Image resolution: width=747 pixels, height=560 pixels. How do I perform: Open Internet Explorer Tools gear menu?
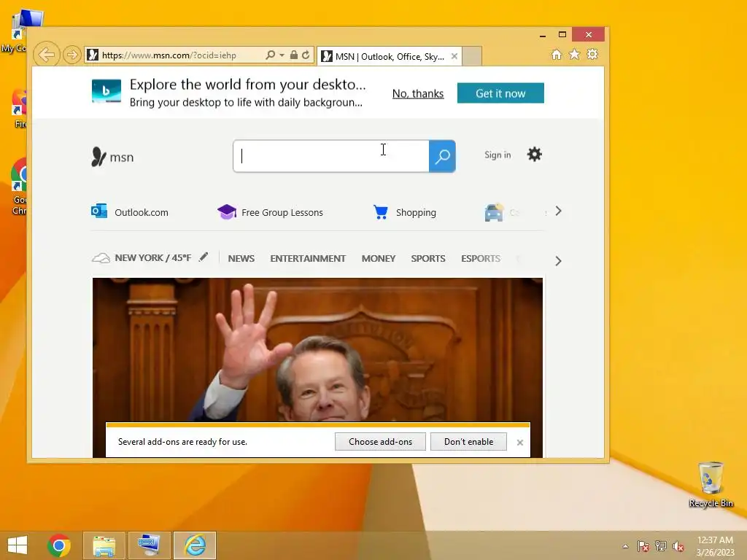592,54
